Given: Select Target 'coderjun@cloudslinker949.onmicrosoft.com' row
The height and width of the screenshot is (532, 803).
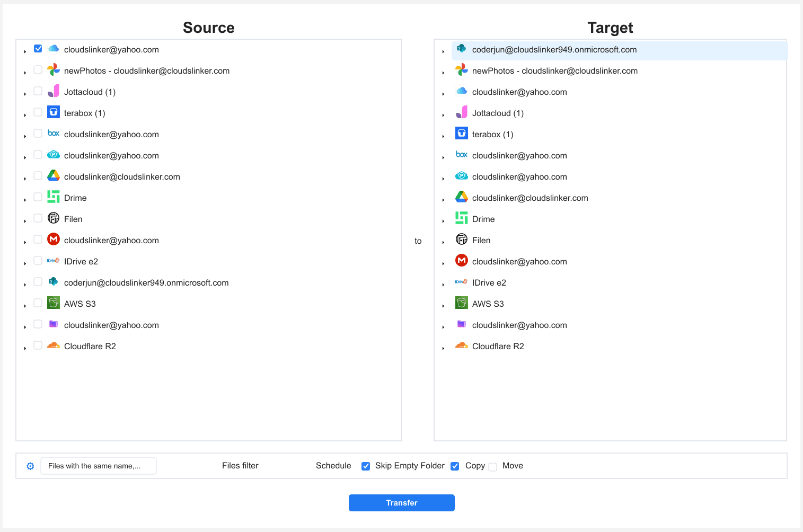Looking at the screenshot, I should pos(620,50).
